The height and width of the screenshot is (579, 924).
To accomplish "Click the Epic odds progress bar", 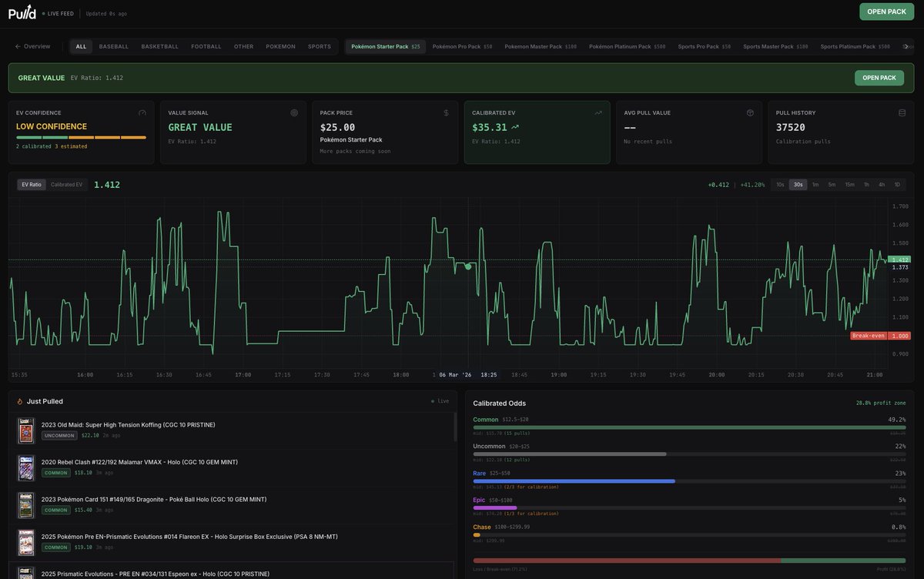I will click(x=689, y=507).
